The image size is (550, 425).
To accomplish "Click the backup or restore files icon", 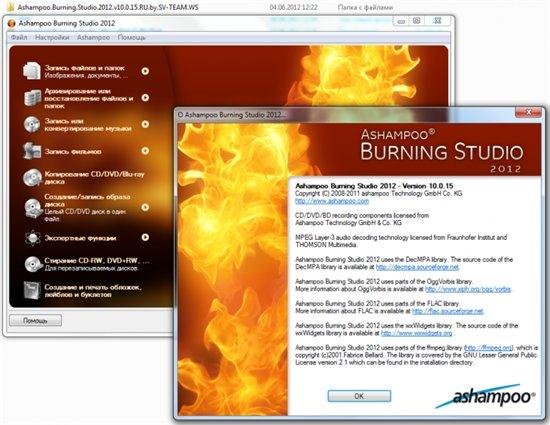I will click(32, 97).
